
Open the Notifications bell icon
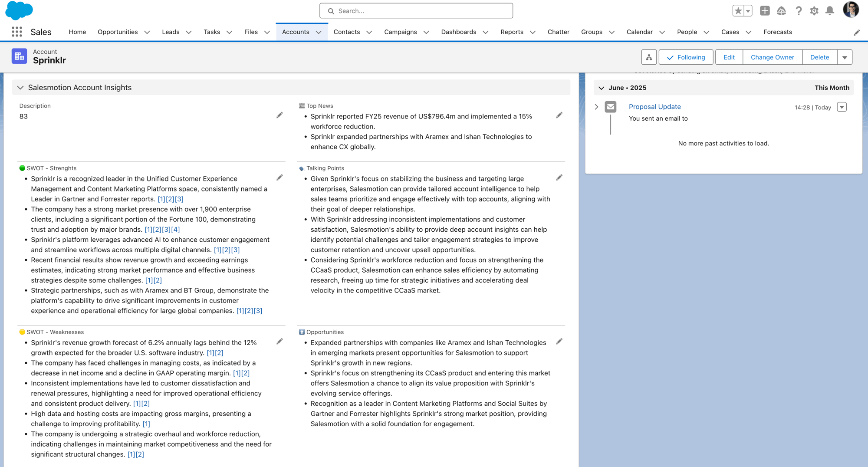830,11
